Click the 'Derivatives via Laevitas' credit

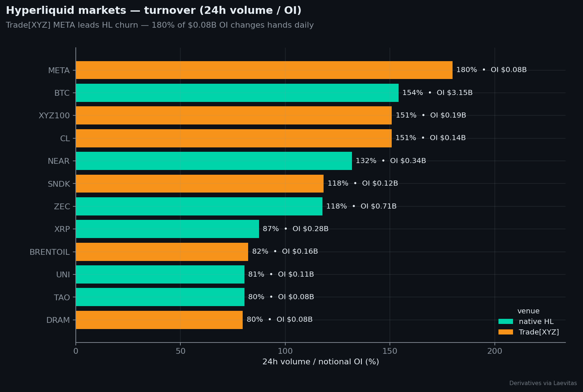pyautogui.click(x=543, y=383)
